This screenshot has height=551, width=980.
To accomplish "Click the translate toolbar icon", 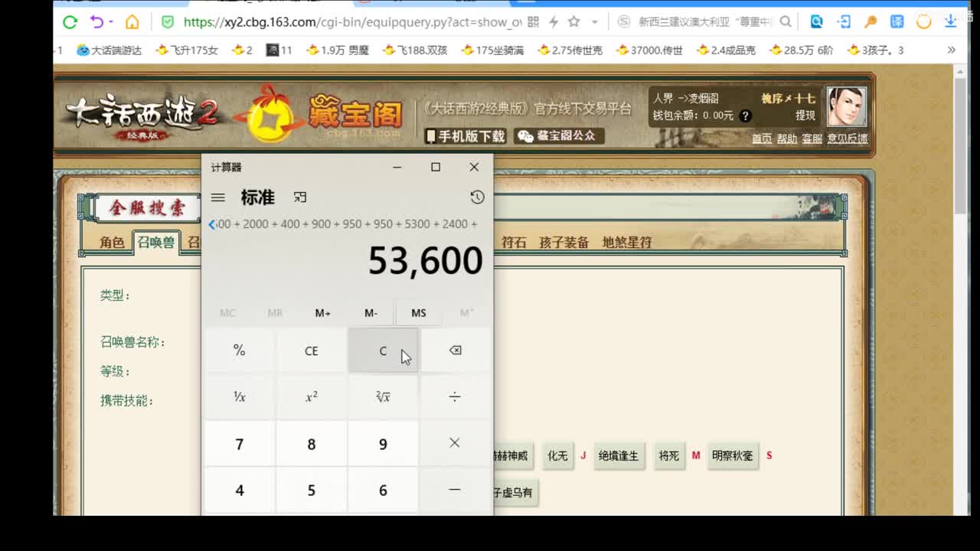I will coord(897,21).
